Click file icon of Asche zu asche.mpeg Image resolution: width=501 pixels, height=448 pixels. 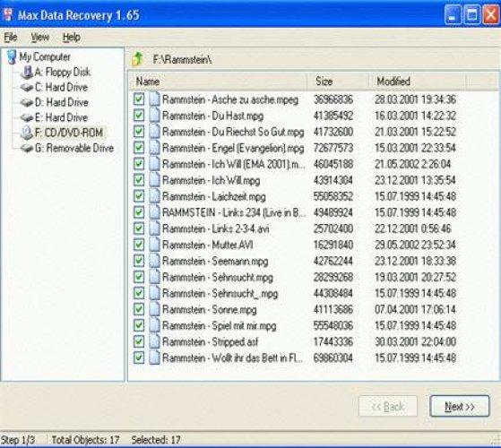pyautogui.click(x=154, y=99)
